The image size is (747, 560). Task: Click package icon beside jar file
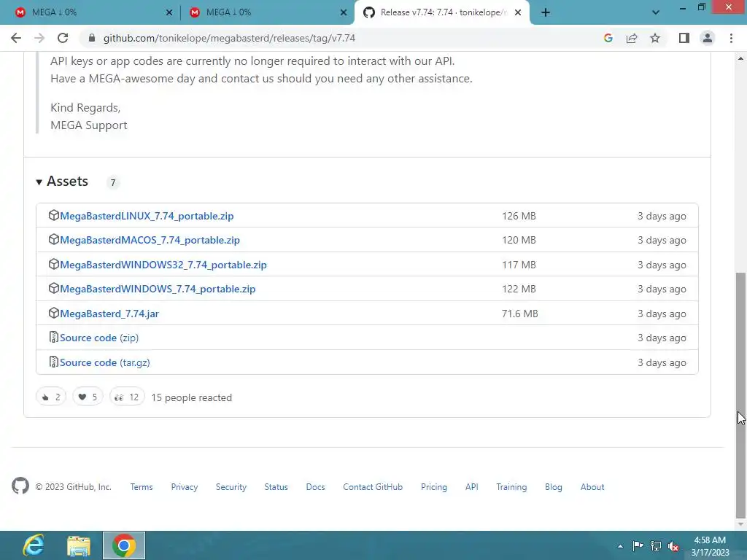click(x=54, y=314)
